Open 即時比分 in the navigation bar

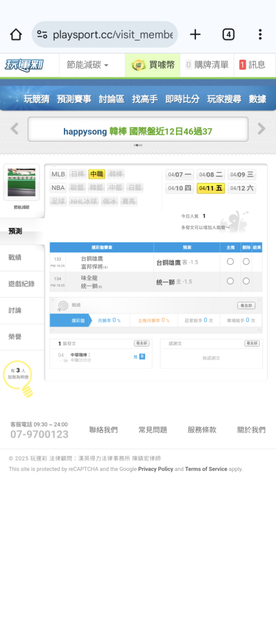pyautogui.click(x=182, y=99)
